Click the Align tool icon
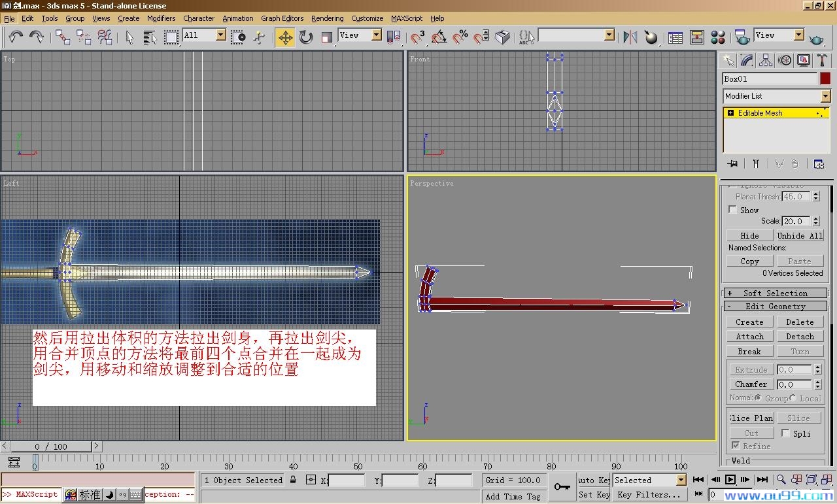 (x=651, y=37)
